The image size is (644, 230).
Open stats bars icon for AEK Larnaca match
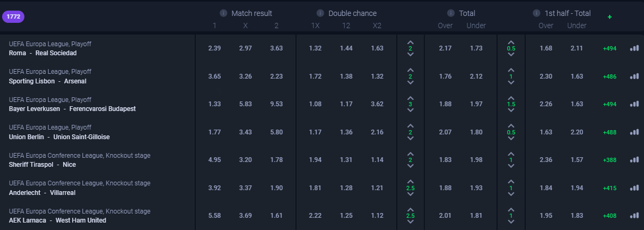634,215
